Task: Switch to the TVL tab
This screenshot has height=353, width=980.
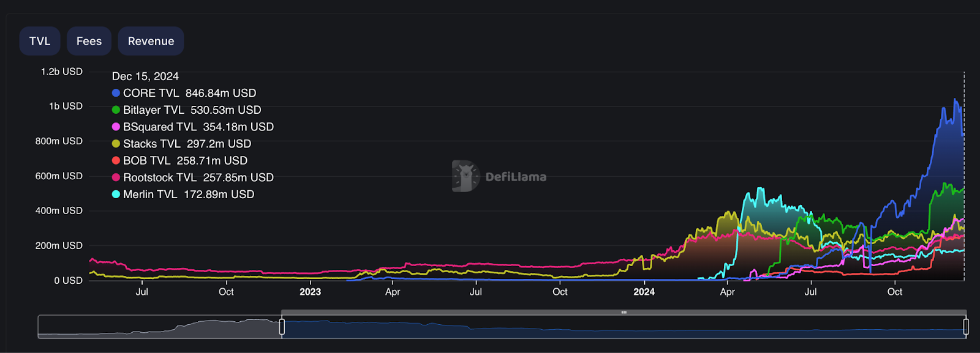Action: coord(40,41)
